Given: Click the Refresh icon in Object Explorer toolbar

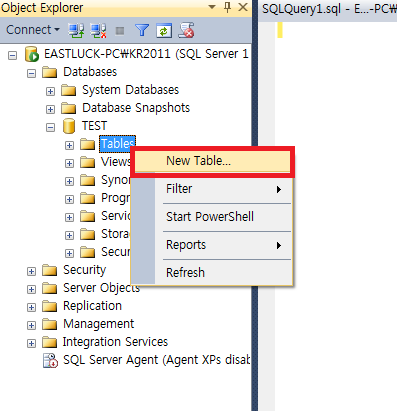Looking at the screenshot, I should 164,31.
